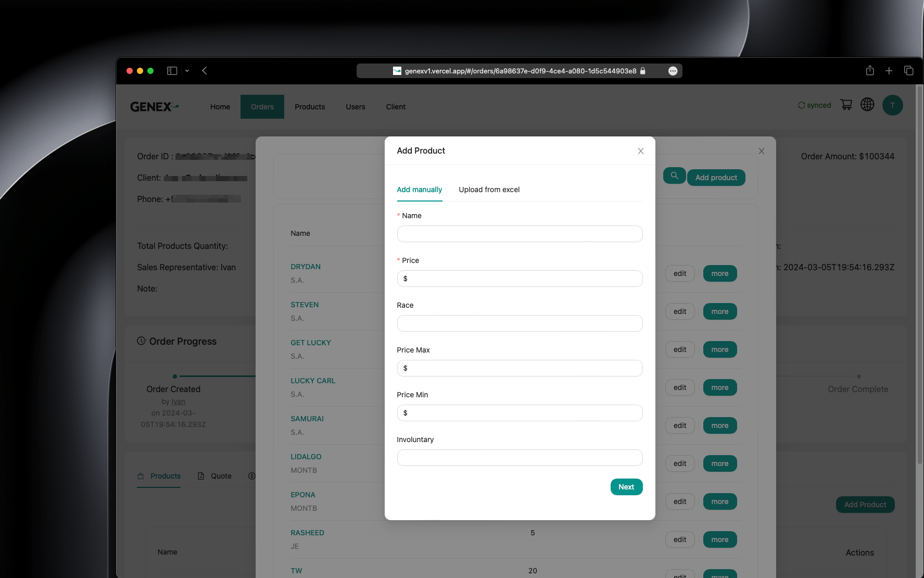924x578 pixels.
Task: Click the search icon button
Action: [674, 176]
